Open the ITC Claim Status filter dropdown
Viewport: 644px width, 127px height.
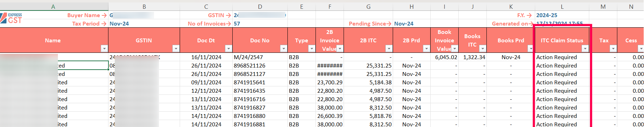[x=585, y=49]
